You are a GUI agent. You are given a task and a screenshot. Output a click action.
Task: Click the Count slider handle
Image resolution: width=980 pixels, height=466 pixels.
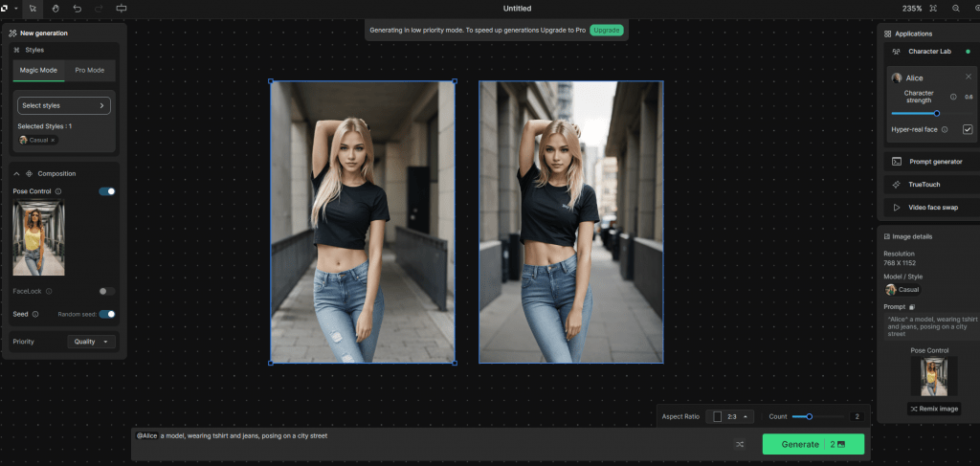click(x=810, y=416)
